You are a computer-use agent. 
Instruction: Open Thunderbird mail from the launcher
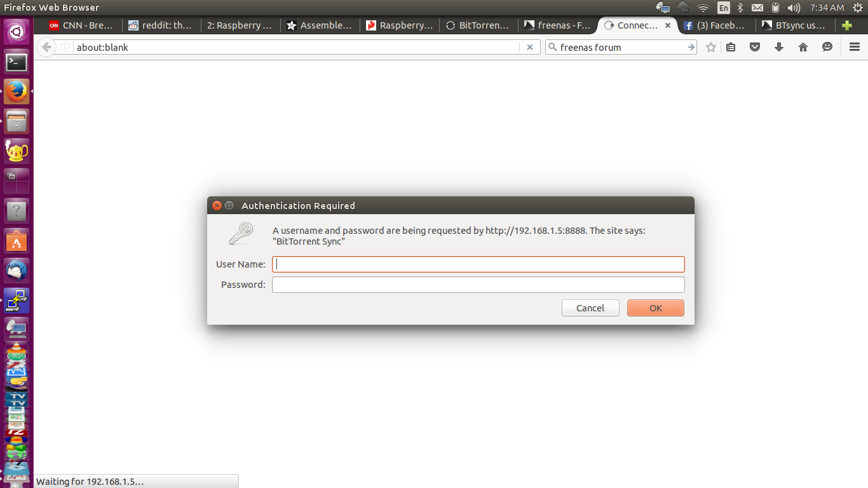tap(17, 270)
